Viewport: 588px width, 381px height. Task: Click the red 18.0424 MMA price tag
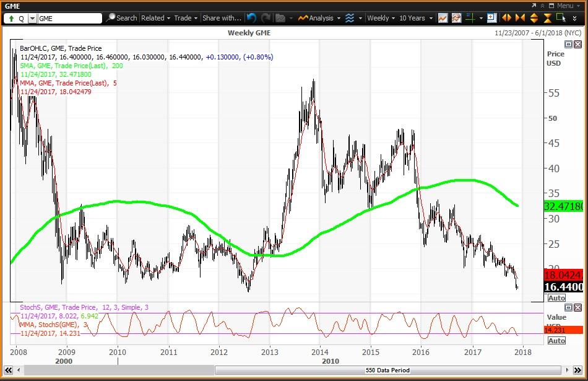click(563, 275)
